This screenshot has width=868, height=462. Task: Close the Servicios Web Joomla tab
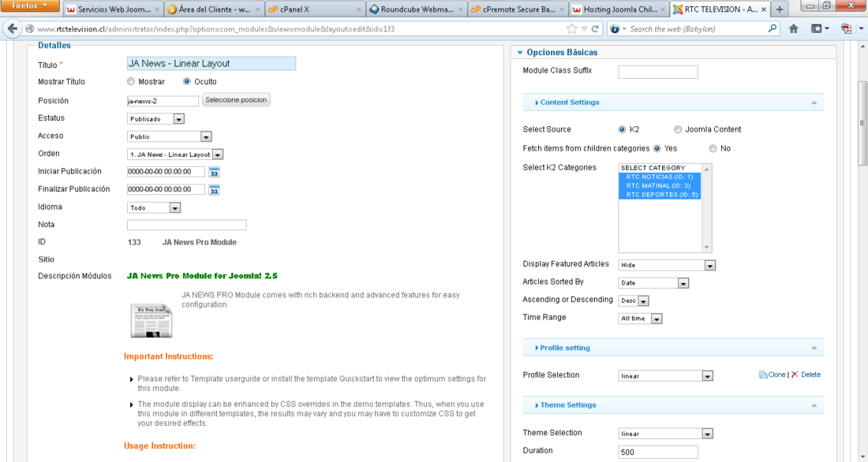tap(157, 9)
